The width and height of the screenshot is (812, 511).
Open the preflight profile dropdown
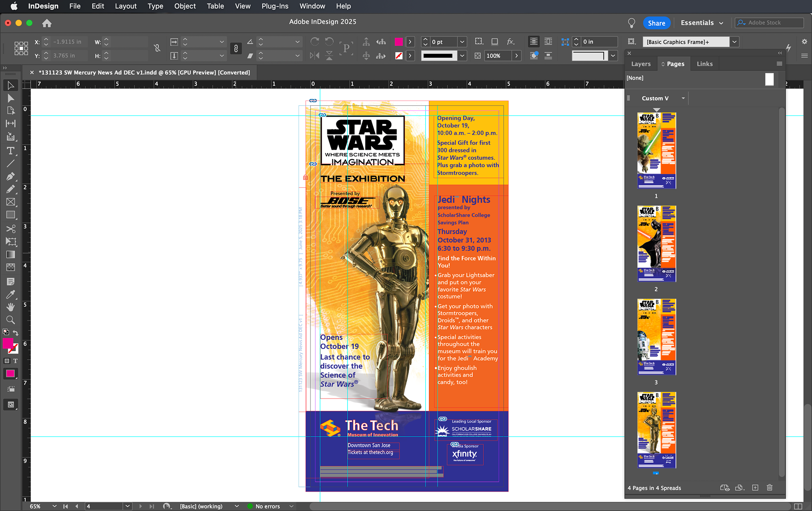pos(237,506)
